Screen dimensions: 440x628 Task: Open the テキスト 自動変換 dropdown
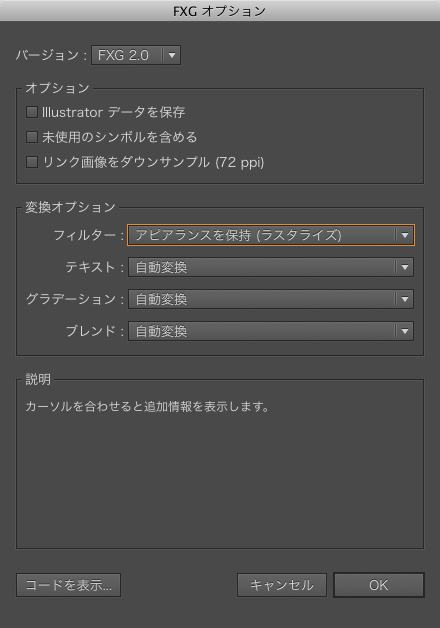coord(271,267)
